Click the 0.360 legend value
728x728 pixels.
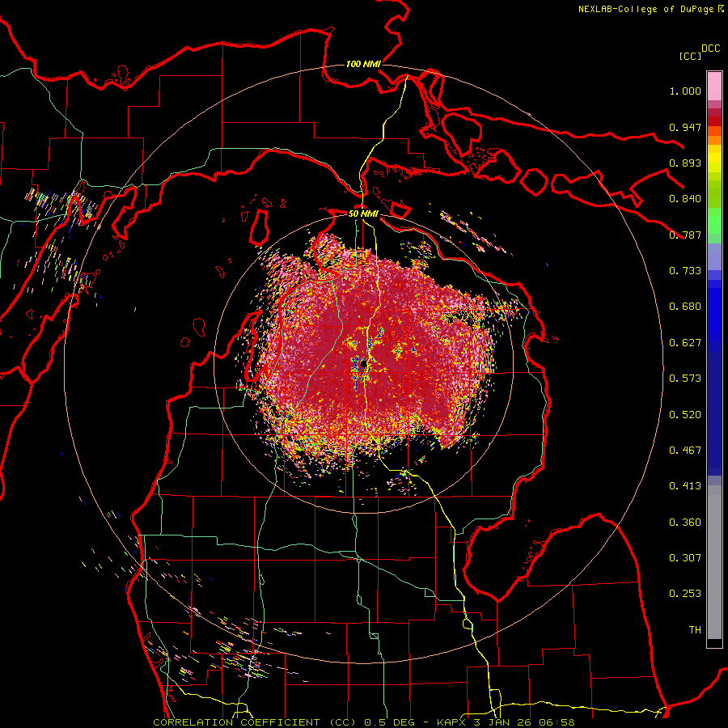point(685,523)
